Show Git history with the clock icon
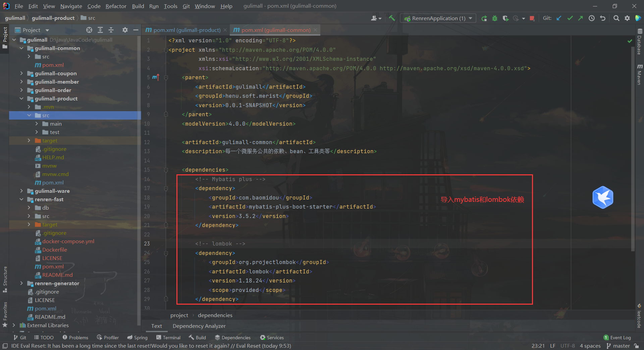 pos(592,18)
